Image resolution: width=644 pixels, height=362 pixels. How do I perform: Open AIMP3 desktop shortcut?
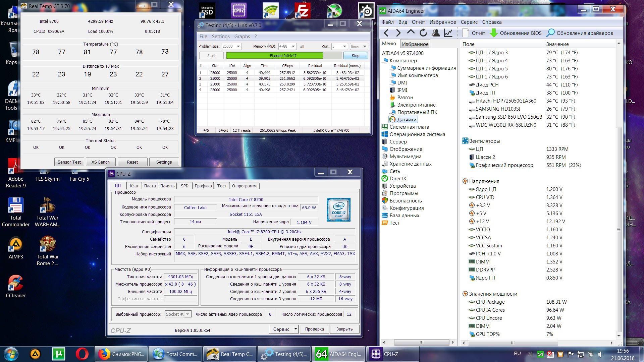15,244
